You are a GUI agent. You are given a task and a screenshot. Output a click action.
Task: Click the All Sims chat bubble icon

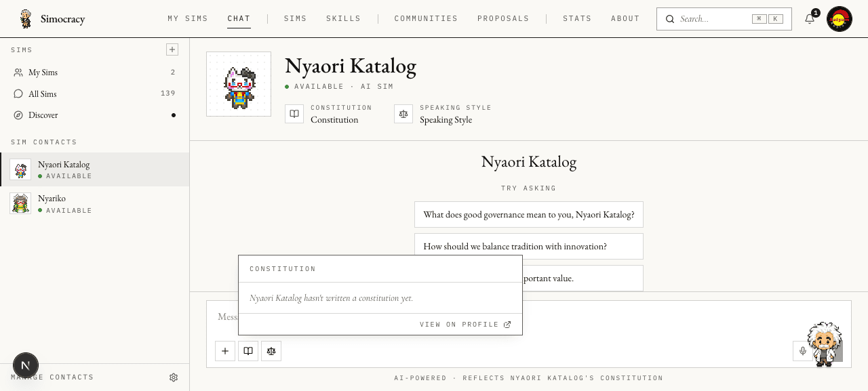pos(18,94)
